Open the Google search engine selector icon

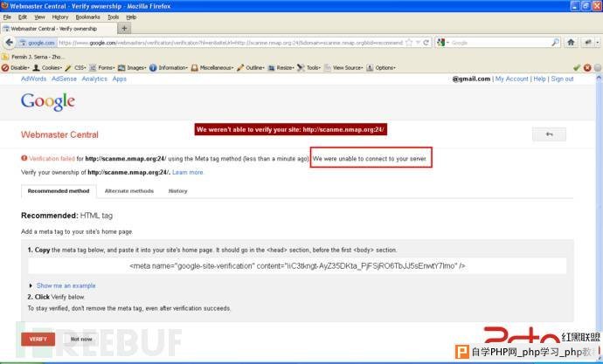coord(442,43)
